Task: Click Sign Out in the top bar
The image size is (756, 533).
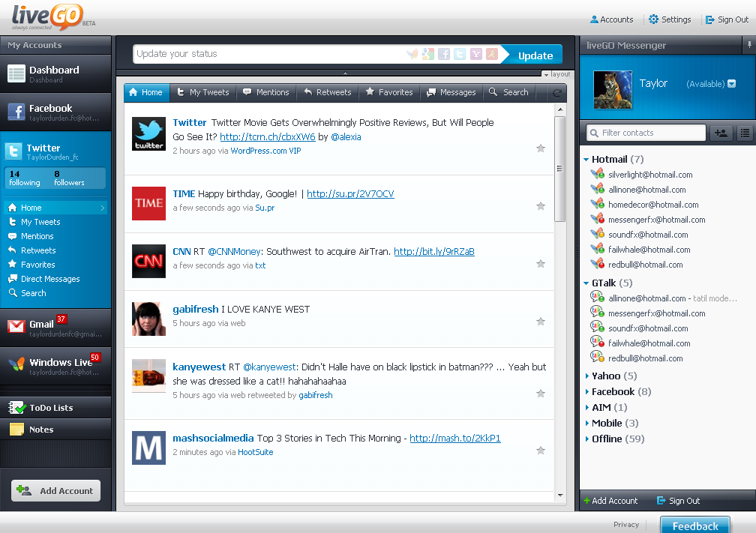Action: [x=727, y=19]
